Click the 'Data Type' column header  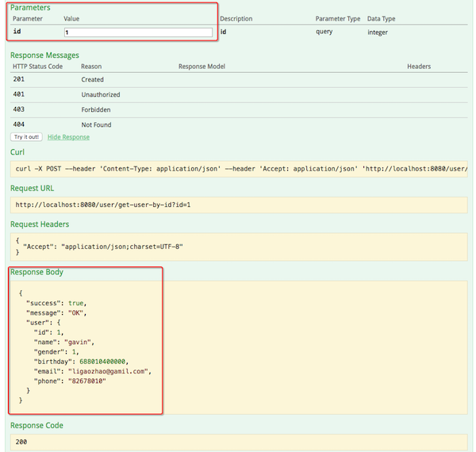382,19
